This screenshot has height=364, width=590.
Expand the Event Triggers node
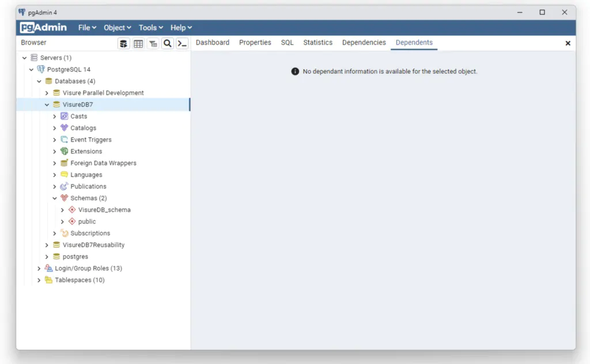click(x=55, y=140)
